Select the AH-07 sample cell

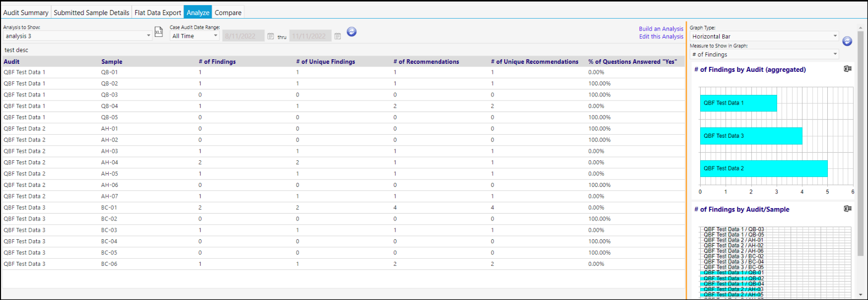pos(110,196)
